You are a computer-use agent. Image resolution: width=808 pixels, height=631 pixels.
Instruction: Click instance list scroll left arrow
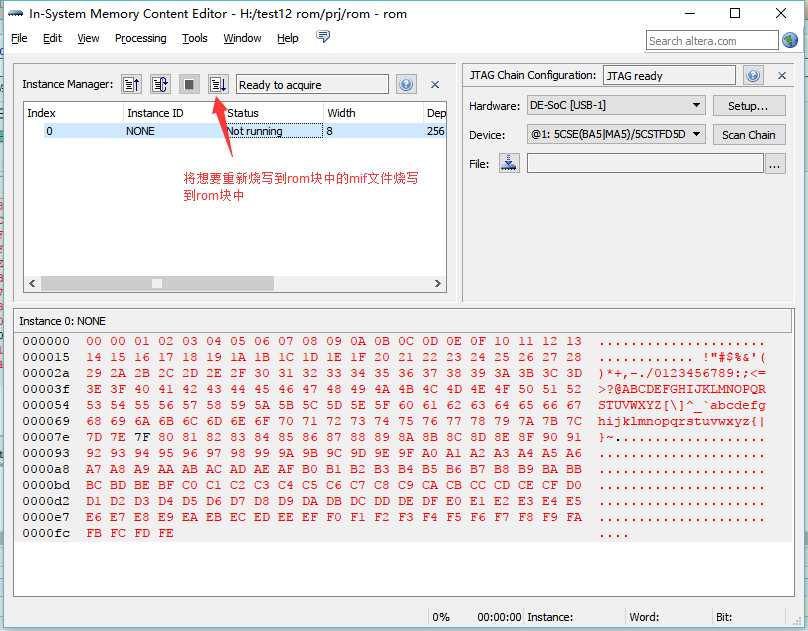(x=32, y=283)
